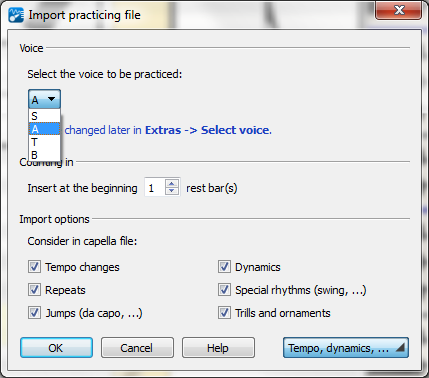Open the Tempo, dynamics, ... dropdown button

pos(346,348)
